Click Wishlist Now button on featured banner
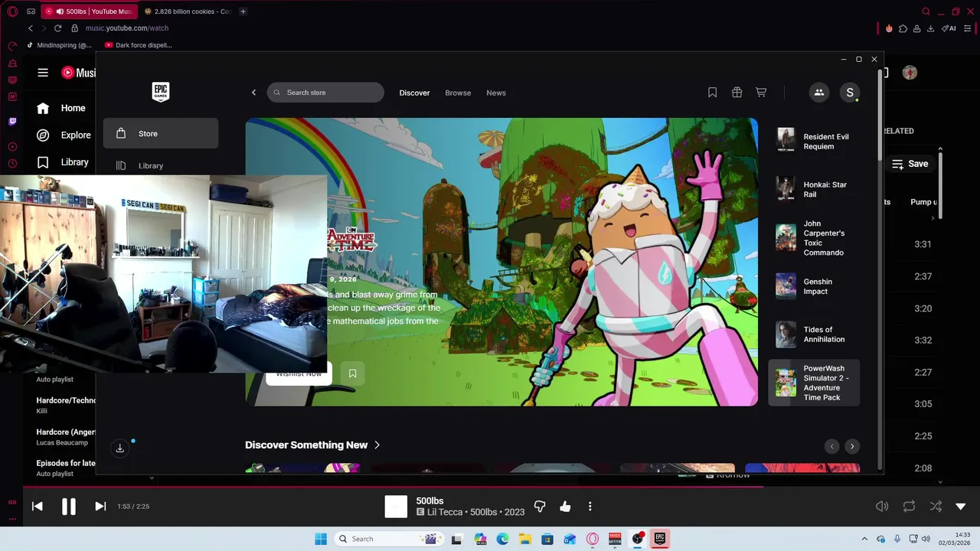The height and width of the screenshot is (551, 980). coord(299,373)
